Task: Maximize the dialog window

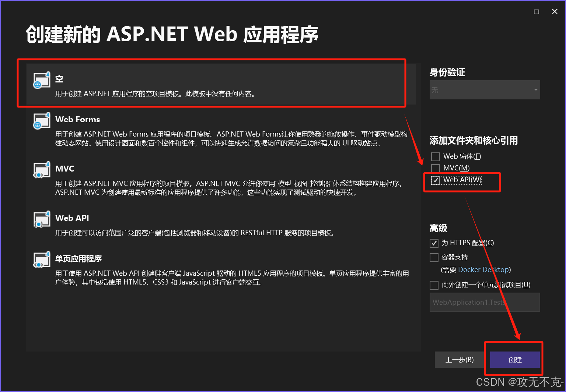Action: point(537,12)
